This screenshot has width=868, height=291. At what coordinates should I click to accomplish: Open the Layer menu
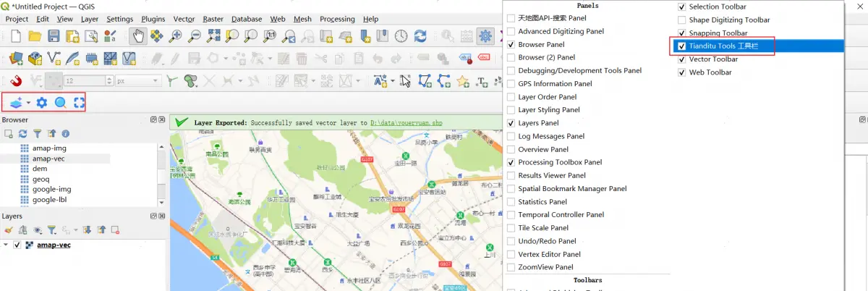pos(90,19)
